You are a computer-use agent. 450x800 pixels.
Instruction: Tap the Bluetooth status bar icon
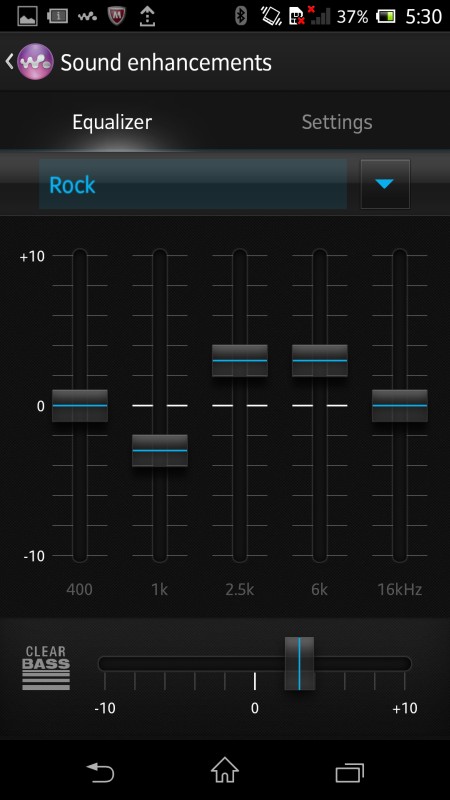point(241,16)
